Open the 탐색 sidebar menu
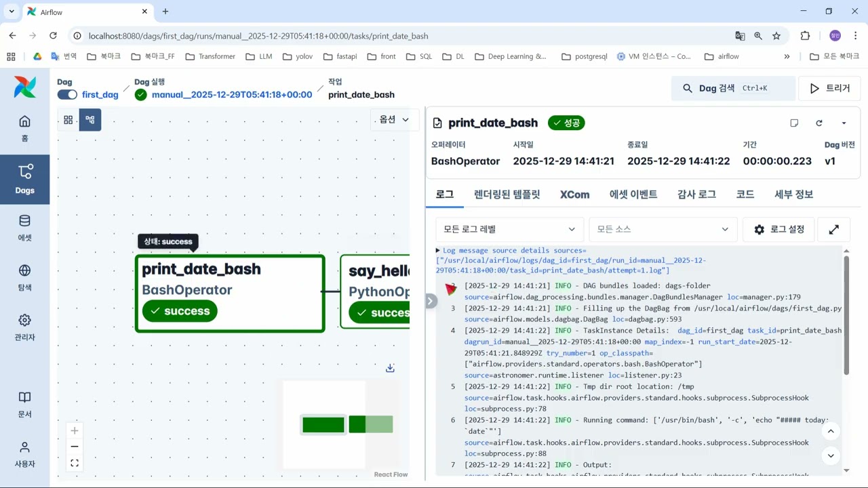The width and height of the screenshot is (868, 488). pos(24,277)
